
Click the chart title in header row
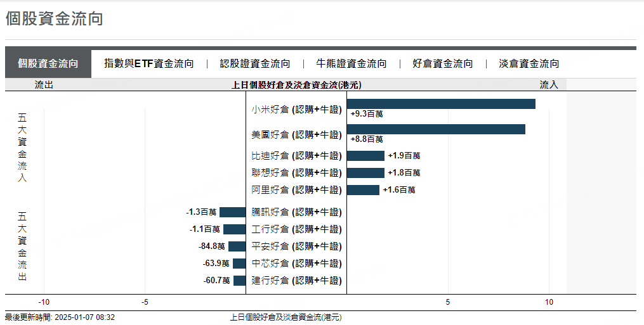pos(296,85)
